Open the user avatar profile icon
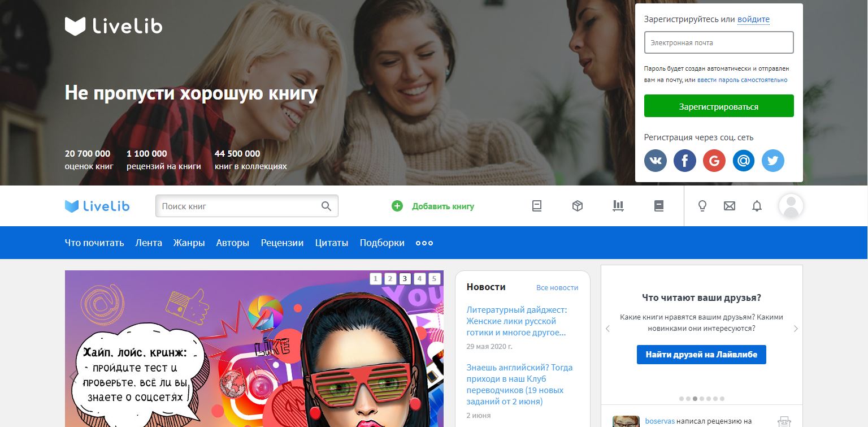This screenshot has height=427, width=868. click(x=791, y=206)
